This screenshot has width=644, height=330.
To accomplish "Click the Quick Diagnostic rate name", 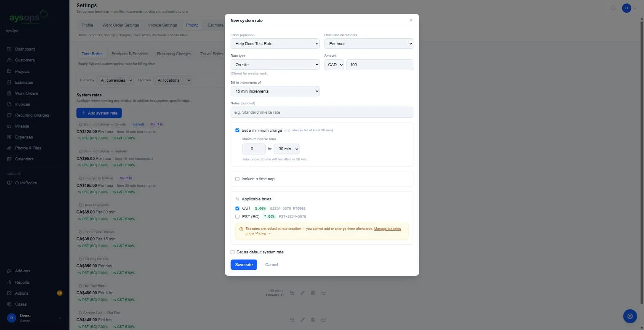I will point(96,205).
